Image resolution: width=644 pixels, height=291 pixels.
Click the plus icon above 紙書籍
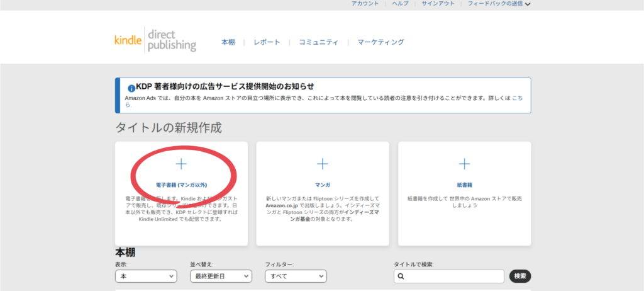tap(464, 164)
